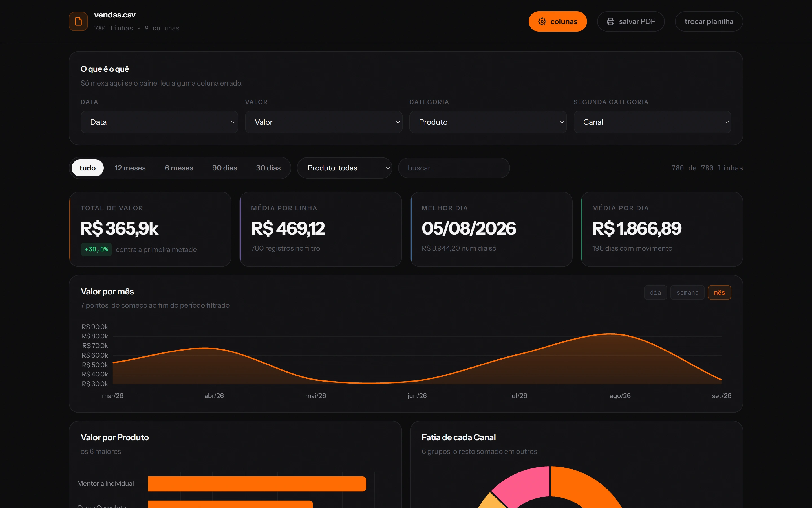Click the vendas.csv file icon
The image size is (812, 508).
pos(78,21)
